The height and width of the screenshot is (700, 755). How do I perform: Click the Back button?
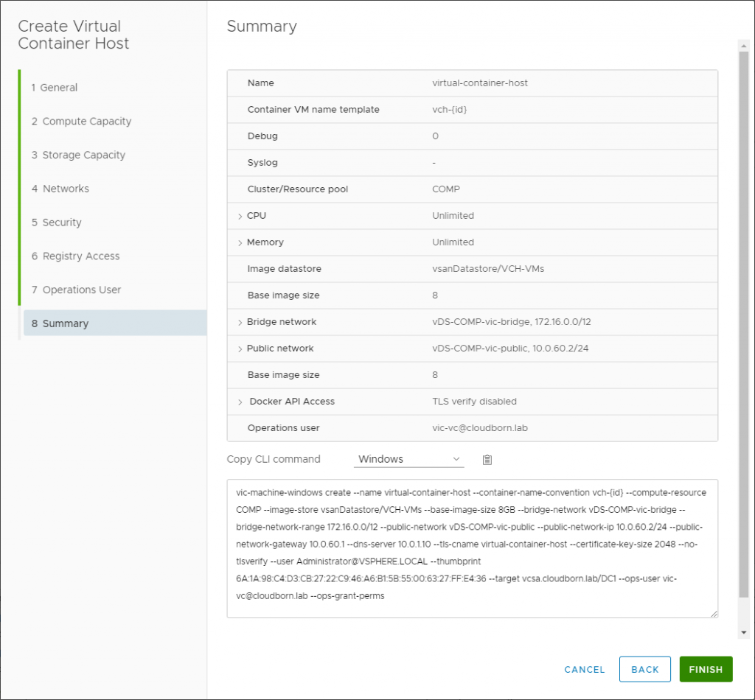tap(644, 669)
